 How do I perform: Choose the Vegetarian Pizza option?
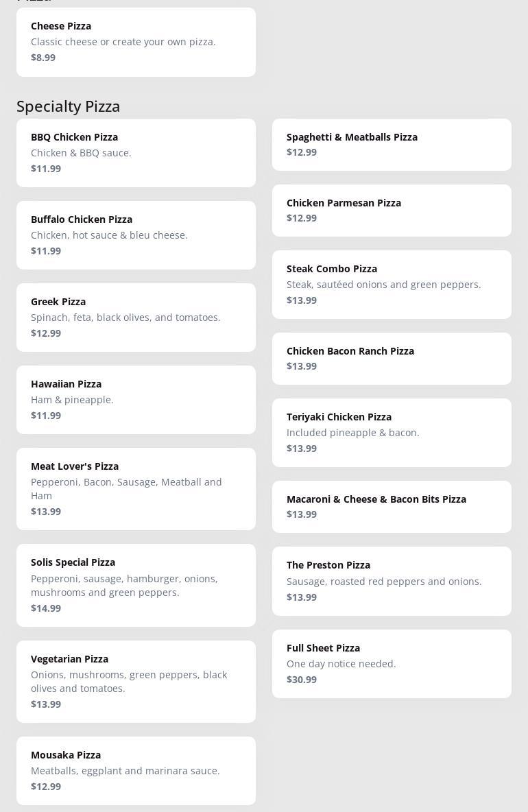point(136,682)
